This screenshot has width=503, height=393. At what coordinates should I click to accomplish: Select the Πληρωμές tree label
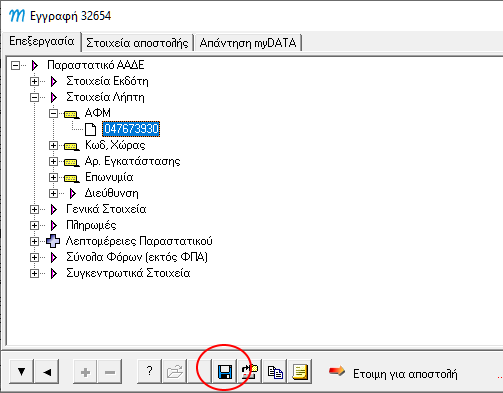tap(91, 225)
